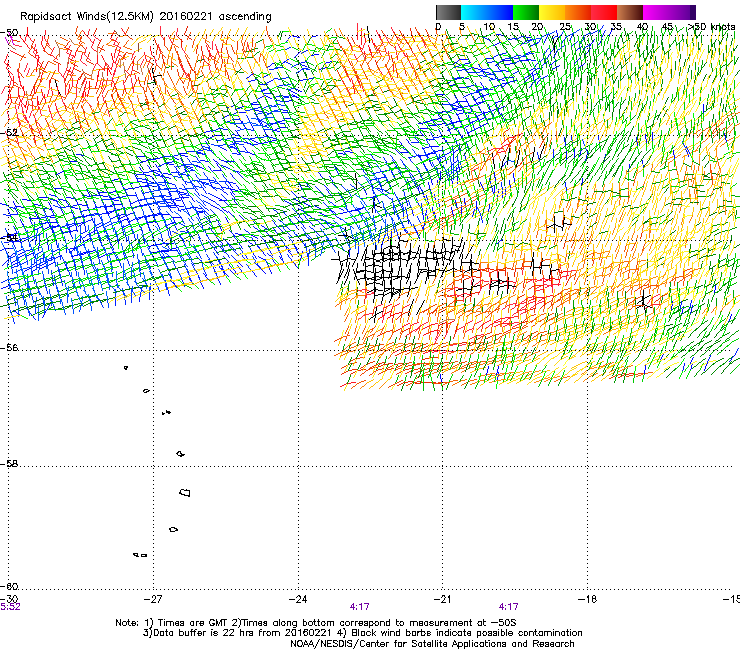
Task: Click the yellow 20-25 knots legend color
Action: pos(552,12)
